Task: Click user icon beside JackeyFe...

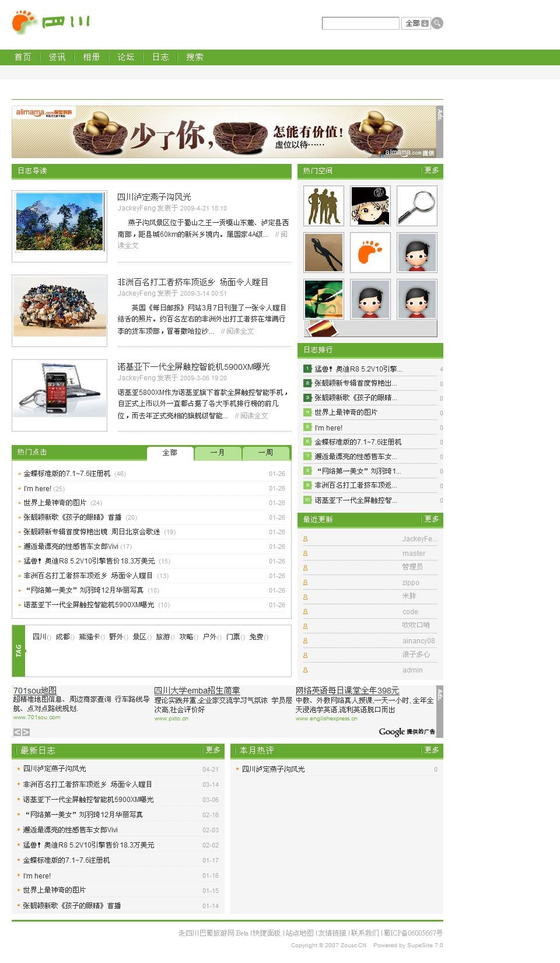Action: tap(305, 539)
